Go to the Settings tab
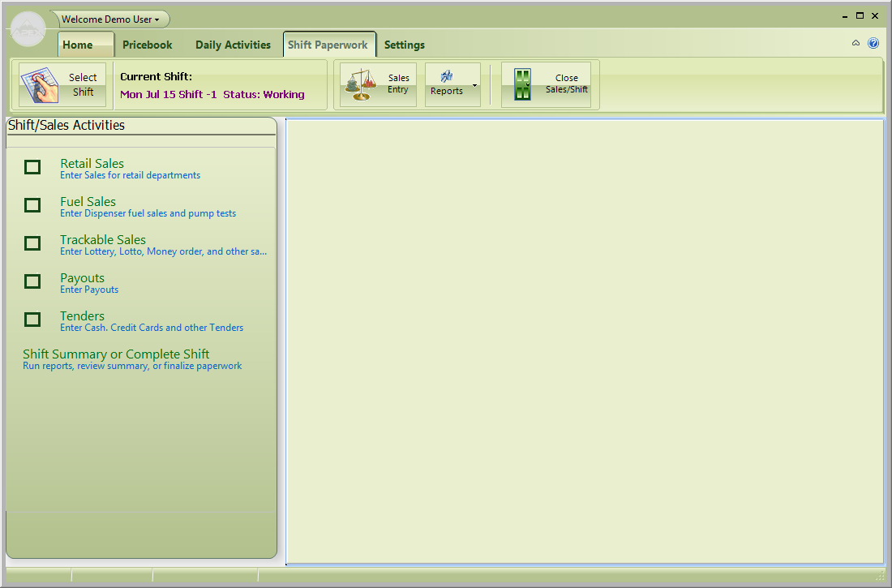 [x=404, y=45]
